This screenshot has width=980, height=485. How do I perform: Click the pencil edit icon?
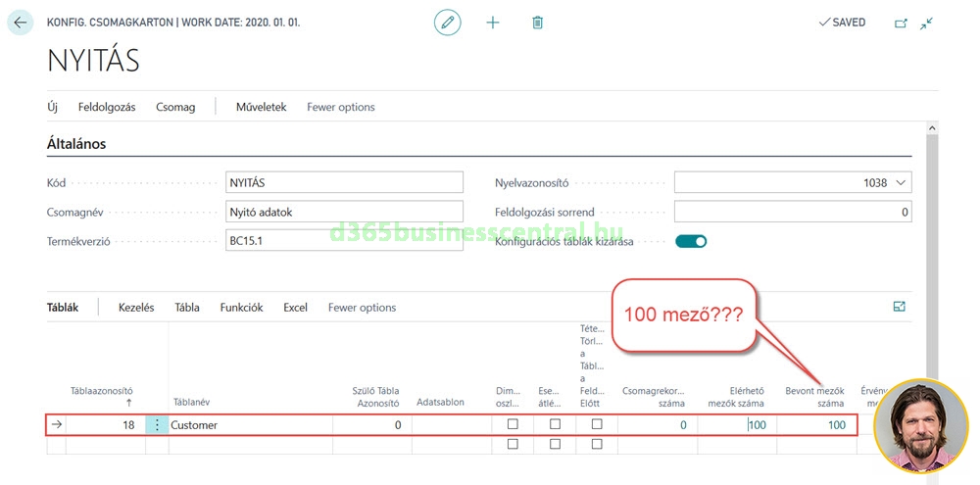point(448,22)
